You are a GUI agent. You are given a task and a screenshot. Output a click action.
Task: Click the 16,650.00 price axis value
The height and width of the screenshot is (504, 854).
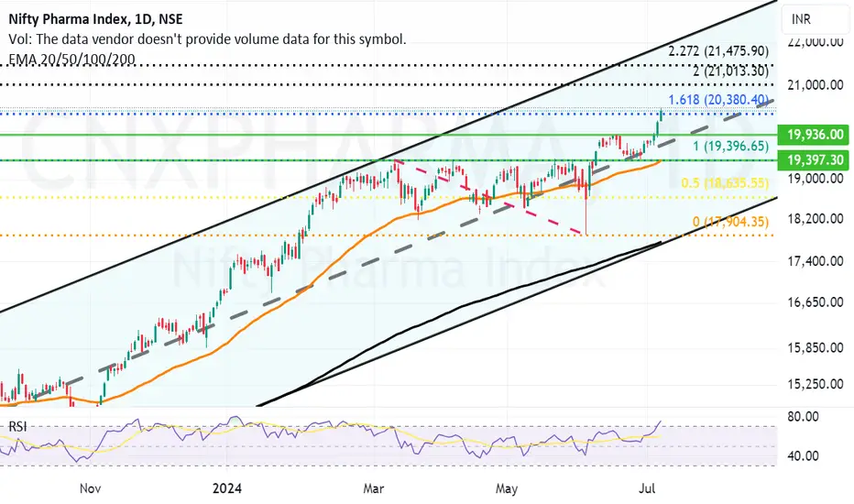[816, 302]
